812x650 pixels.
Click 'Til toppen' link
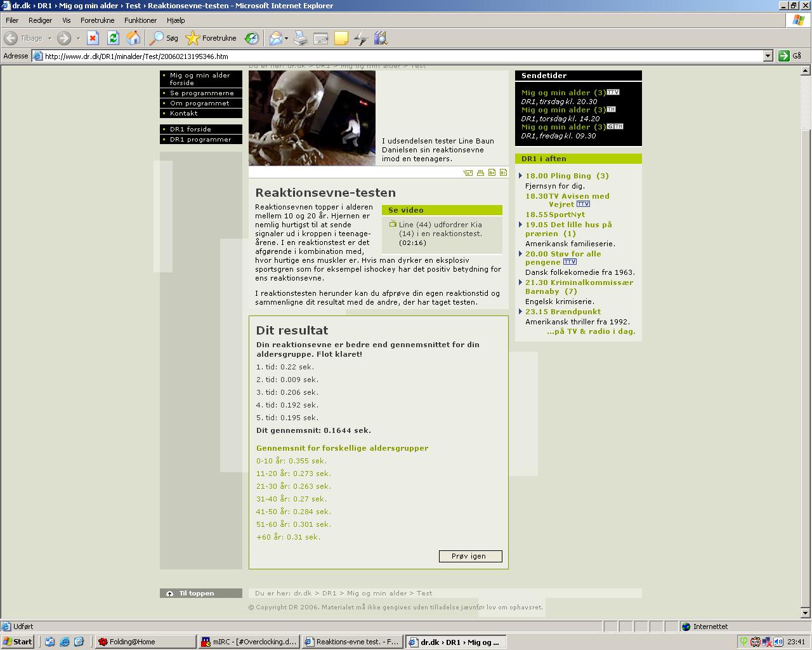pos(201,594)
